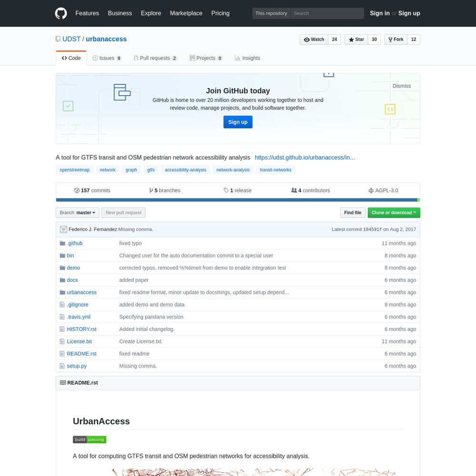
Task: Fork the urbanaccess repository
Action: tap(396, 40)
